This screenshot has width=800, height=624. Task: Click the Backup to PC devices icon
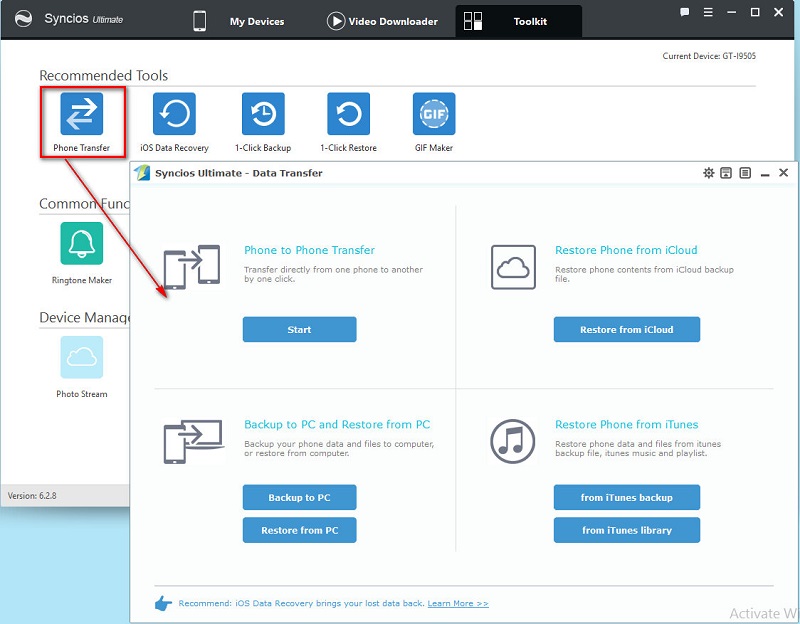tap(193, 441)
